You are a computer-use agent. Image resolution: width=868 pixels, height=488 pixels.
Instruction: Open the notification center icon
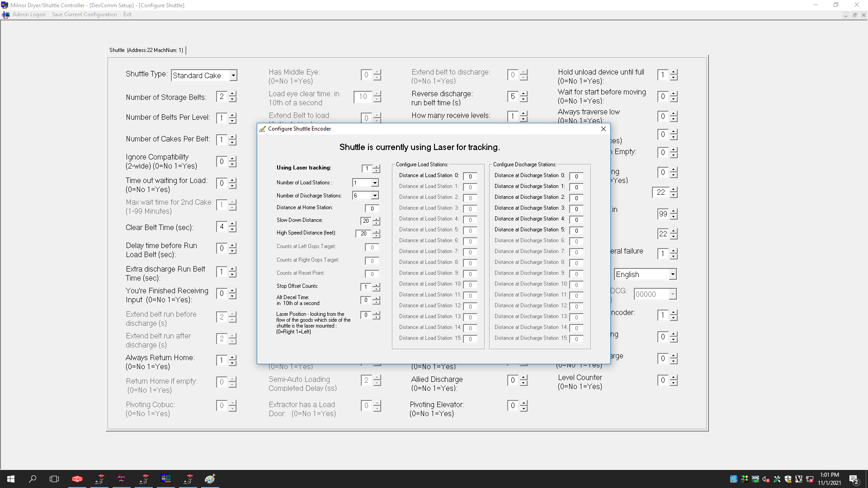(x=854, y=479)
